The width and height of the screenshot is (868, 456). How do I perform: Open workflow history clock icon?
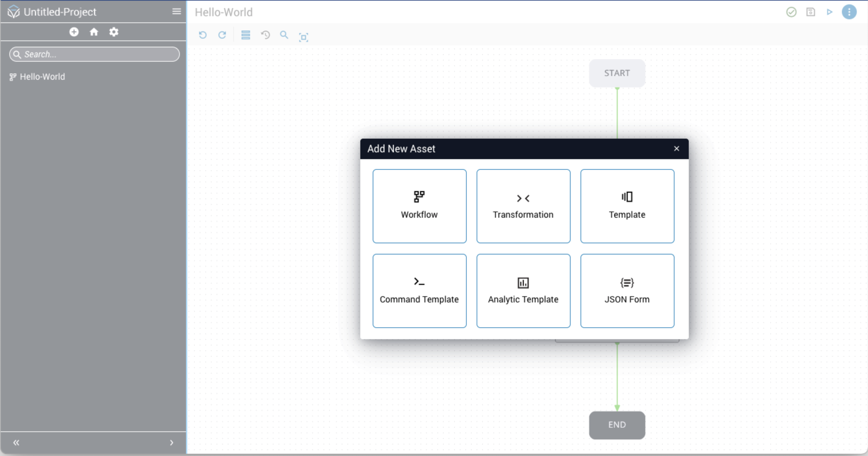click(x=265, y=35)
